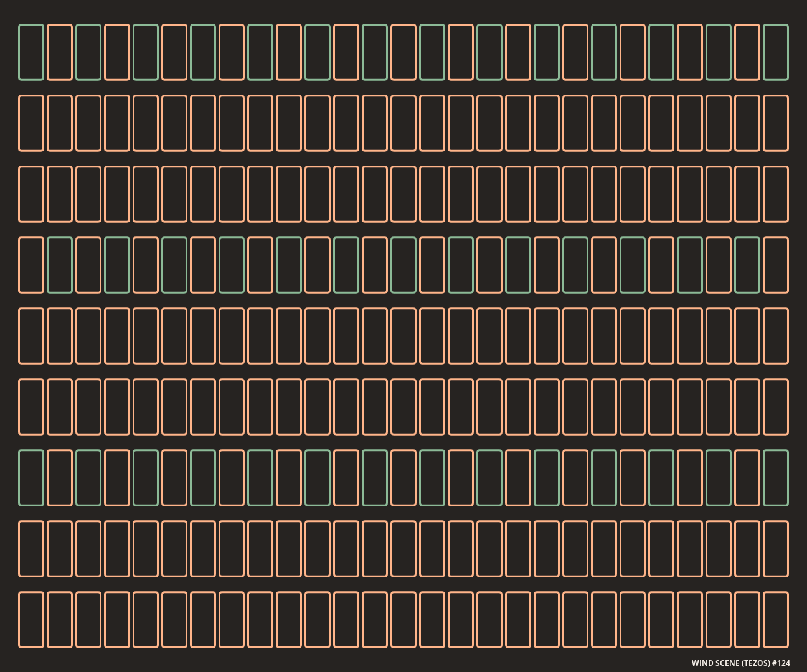Select rightmost orange rectangle in fourth row
Image resolution: width=807 pixels, height=672 pixels.
pos(776,265)
